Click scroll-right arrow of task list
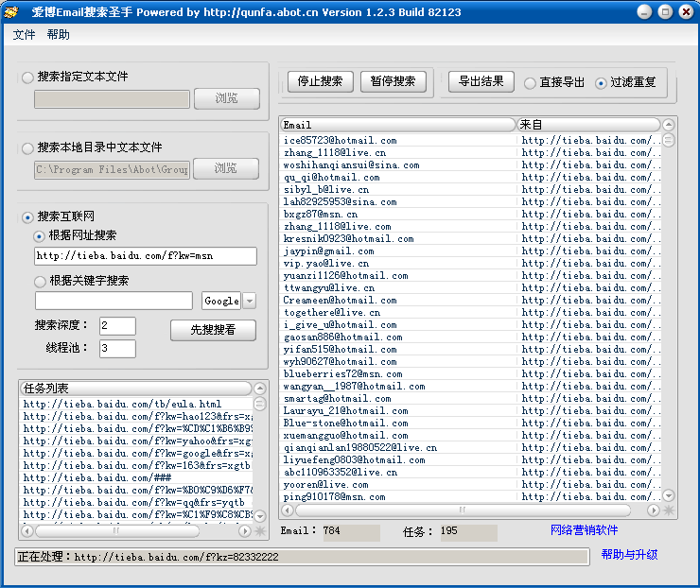 click(x=245, y=531)
